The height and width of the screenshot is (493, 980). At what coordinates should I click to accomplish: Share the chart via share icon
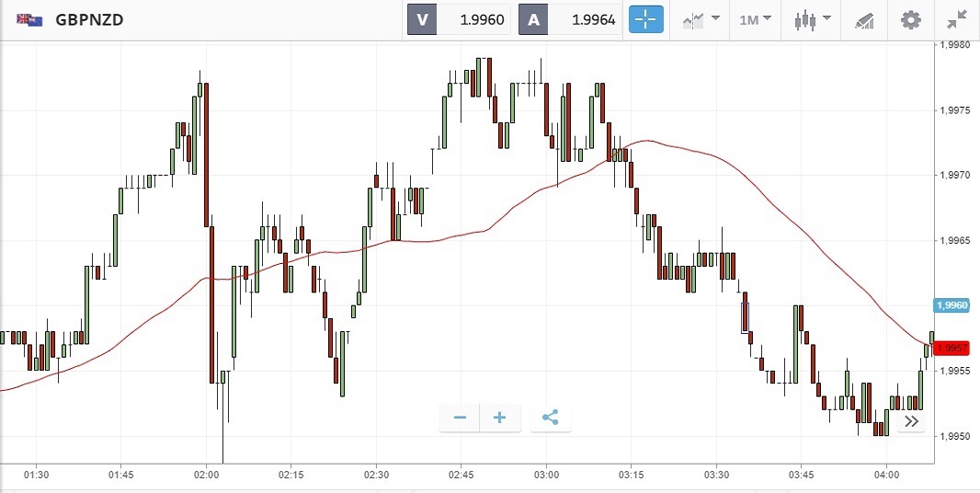pos(550,418)
